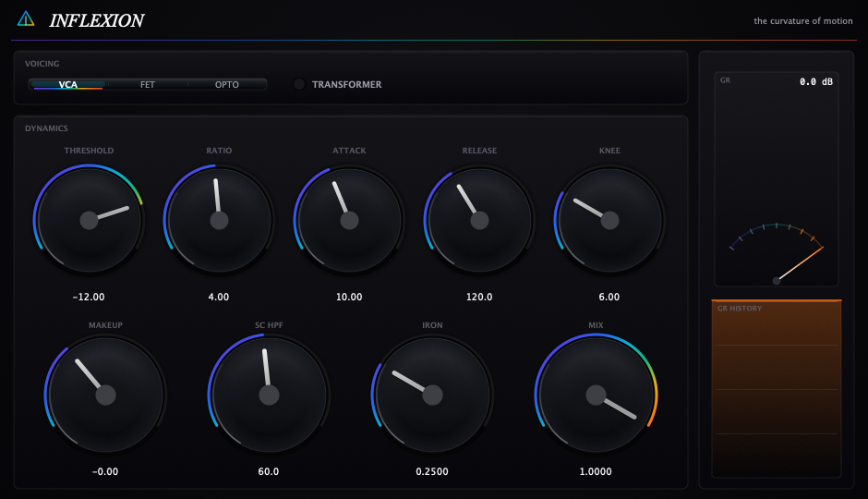Click the knee value 6.00

pyautogui.click(x=609, y=297)
